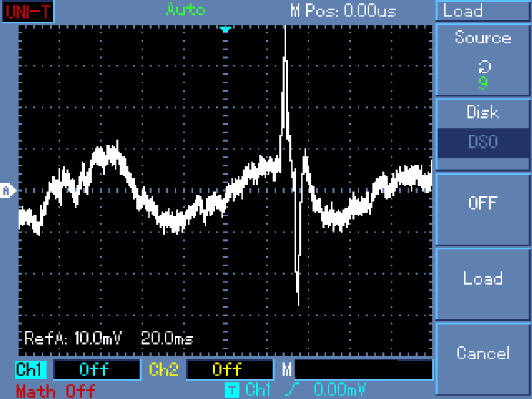This screenshot has height=399, width=532.
Task: Click the RefA ground level marker
Action: [8, 191]
